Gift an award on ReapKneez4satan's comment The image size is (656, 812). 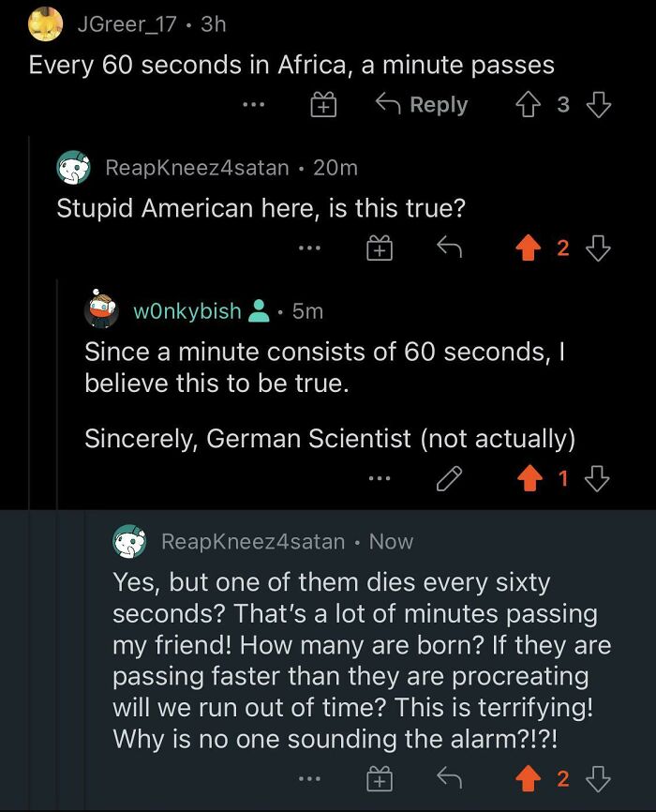point(380,248)
